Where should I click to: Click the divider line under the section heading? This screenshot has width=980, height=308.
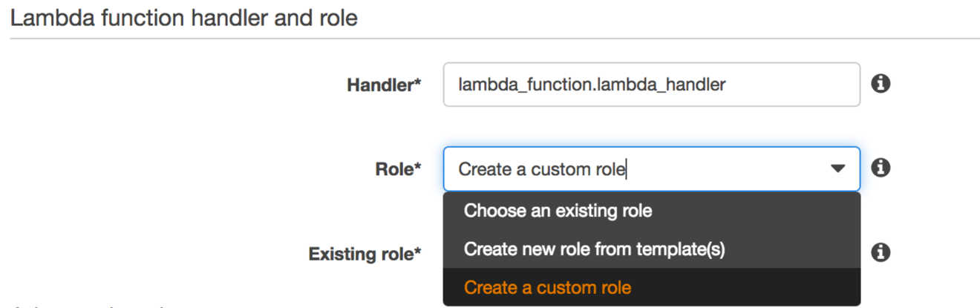490,38
